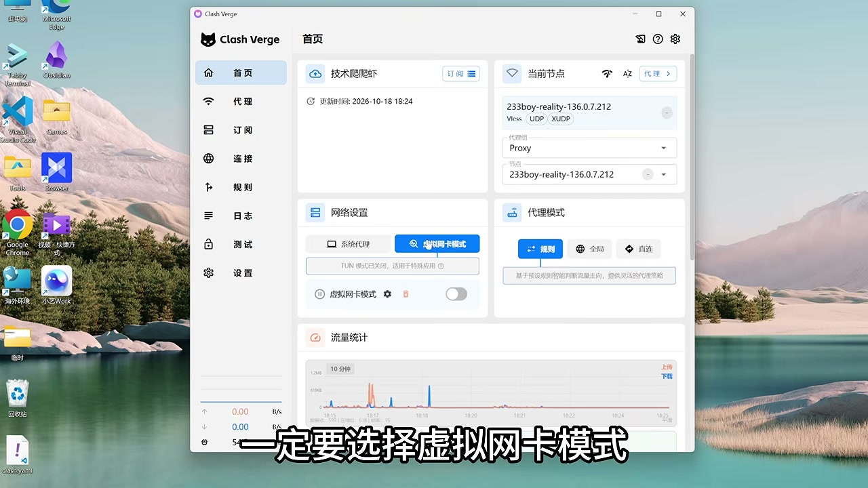Run the node latency test signal icon
868x488 pixels.
(x=607, y=73)
